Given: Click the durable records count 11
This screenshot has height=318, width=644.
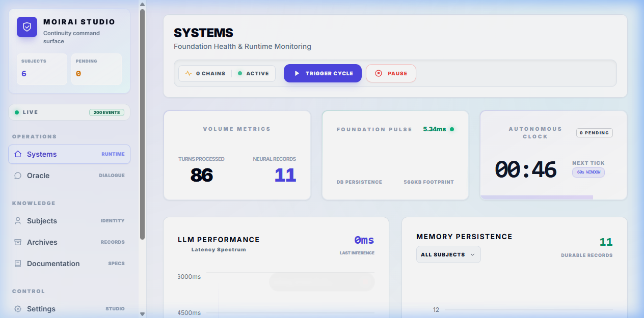Looking at the screenshot, I should tap(606, 242).
